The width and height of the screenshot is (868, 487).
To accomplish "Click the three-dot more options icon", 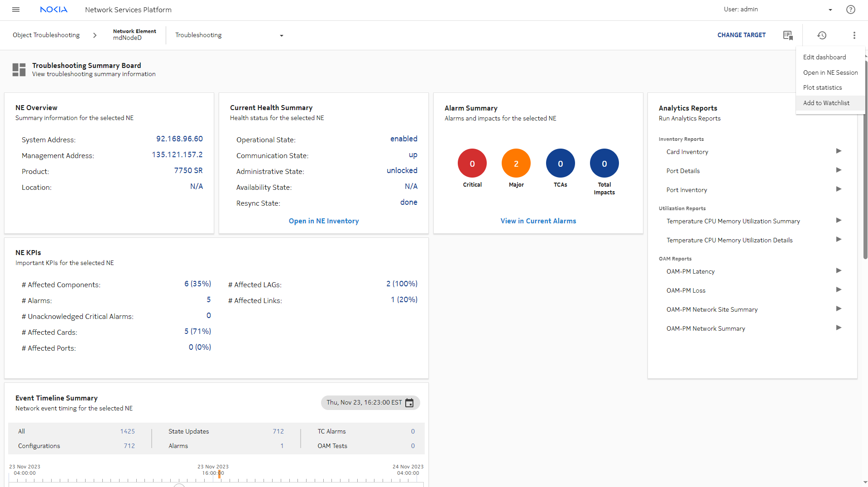I will pos(854,35).
